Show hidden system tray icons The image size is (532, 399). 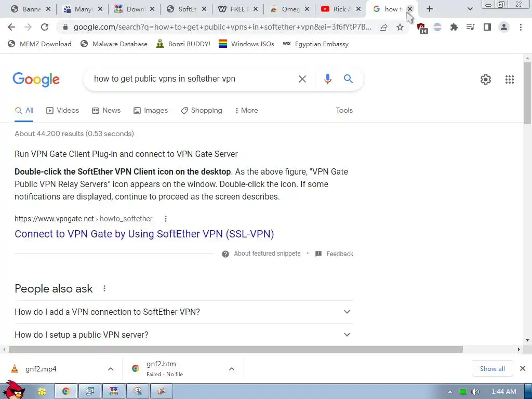450,392
